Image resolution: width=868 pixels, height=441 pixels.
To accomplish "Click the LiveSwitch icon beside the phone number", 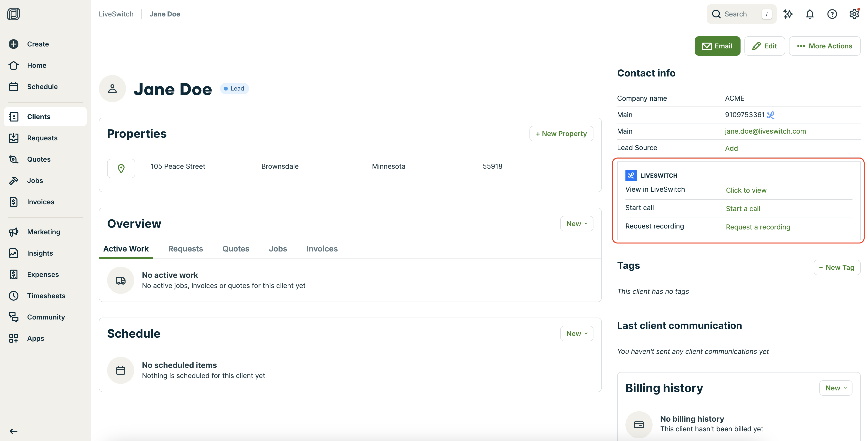I will pyautogui.click(x=771, y=115).
